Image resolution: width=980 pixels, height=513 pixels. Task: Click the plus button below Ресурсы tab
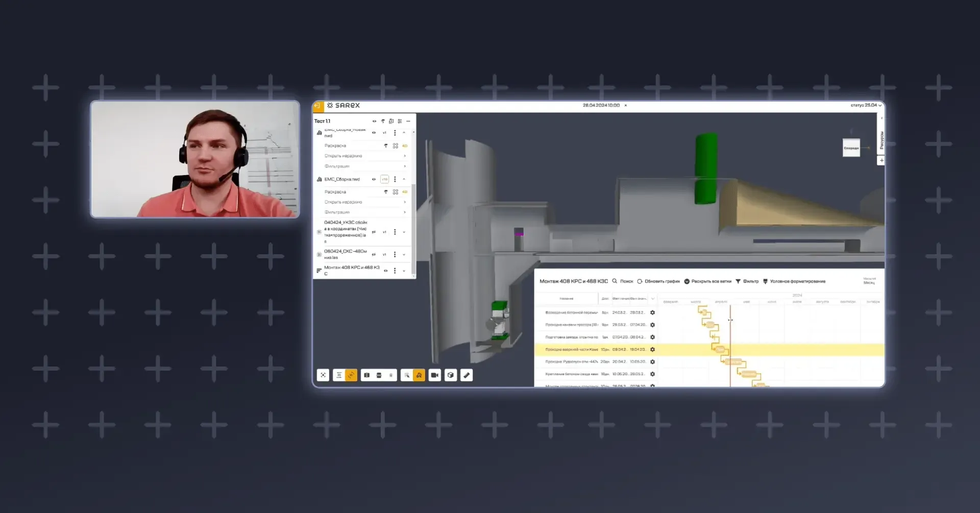point(881,160)
